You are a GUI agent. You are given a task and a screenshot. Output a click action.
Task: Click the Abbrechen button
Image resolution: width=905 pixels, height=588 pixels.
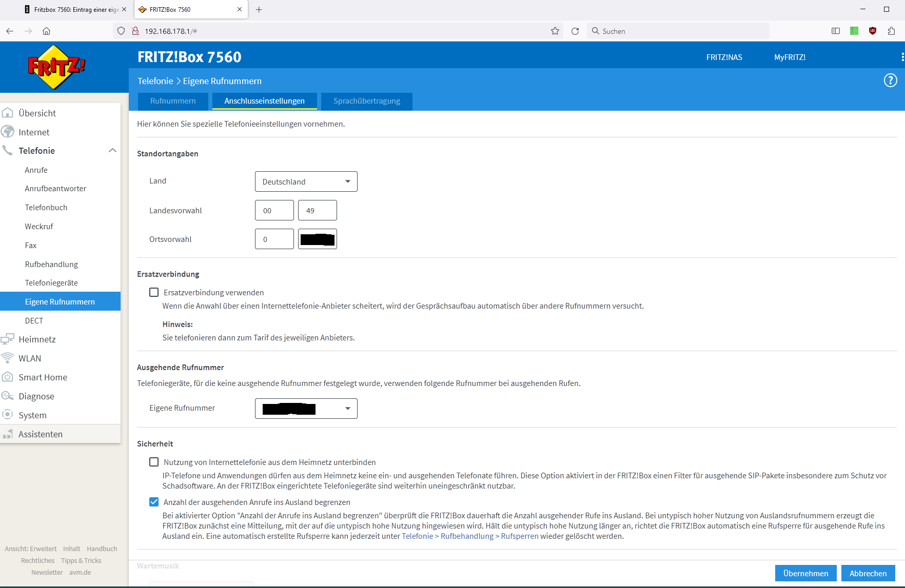(868, 573)
